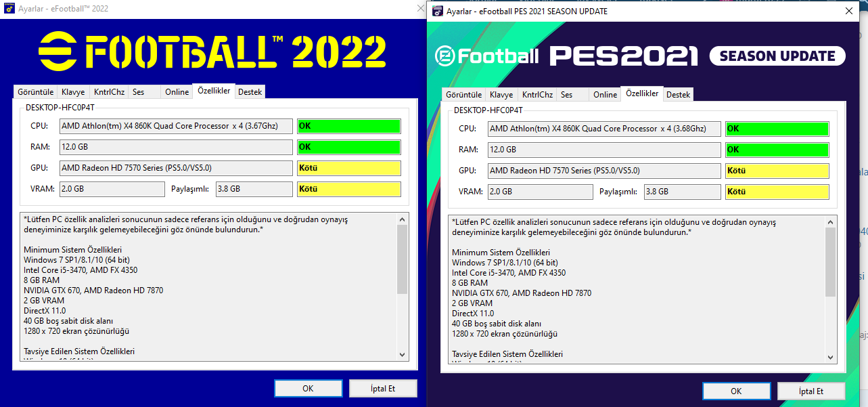Click the PES 2021 window title icon
Image resolution: width=868 pixels, height=407 pixels.
(438, 11)
